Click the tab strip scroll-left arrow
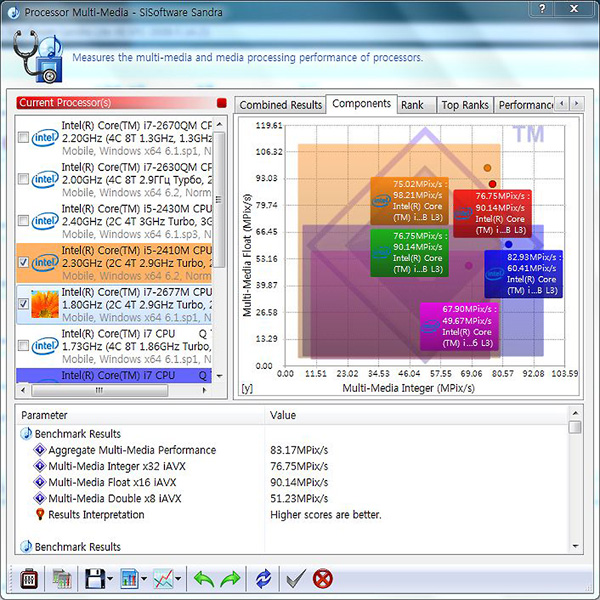The width and height of the screenshot is (600, 600). 562,103
